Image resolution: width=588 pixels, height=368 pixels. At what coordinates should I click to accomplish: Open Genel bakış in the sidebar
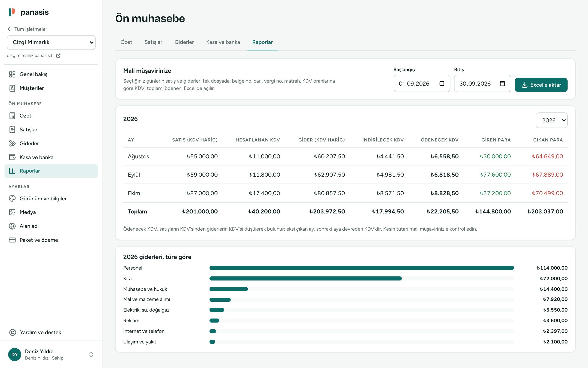tap(51, 74)
